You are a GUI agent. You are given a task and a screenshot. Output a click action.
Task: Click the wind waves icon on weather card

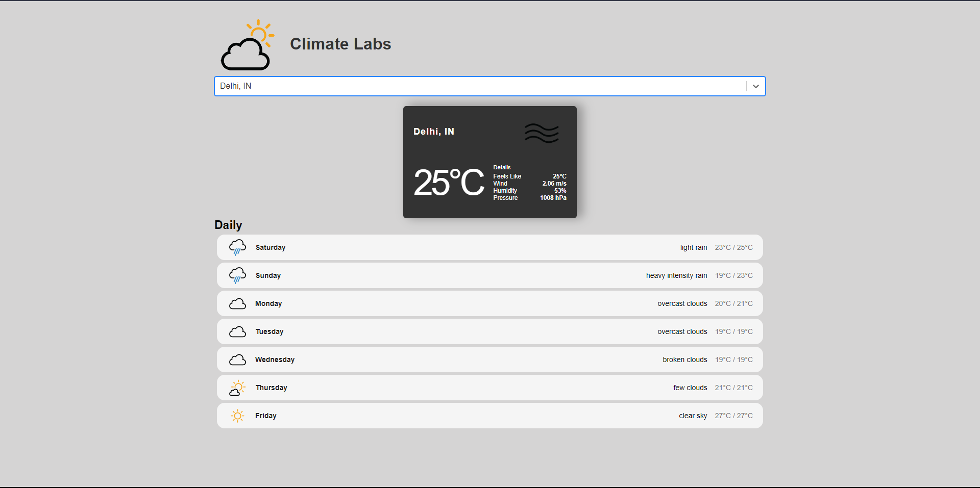[x=542, y=133]
